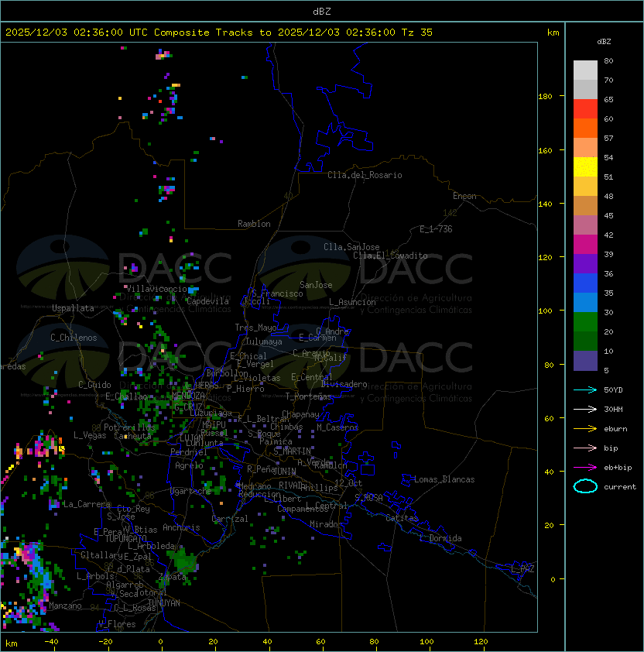
Task: Select the grey 65-70 dBZ swatch
Action: 585,89
